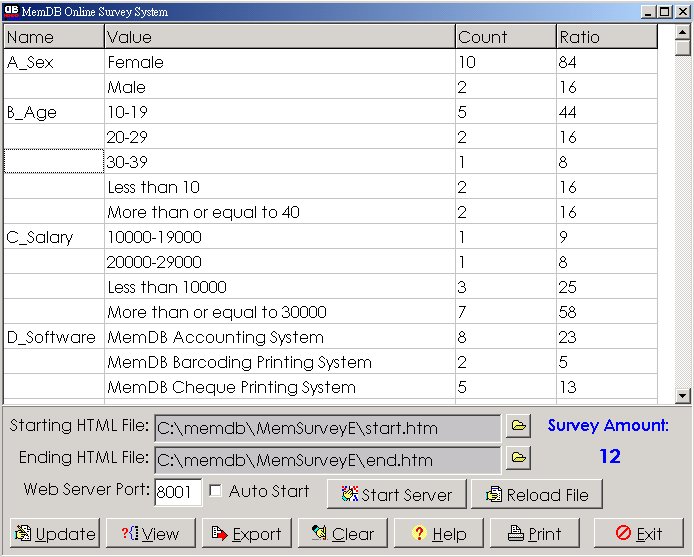Screen dimensions: 694x557
Task: Click the Ending HTML File path field
Action: click(x=328, y=460)
